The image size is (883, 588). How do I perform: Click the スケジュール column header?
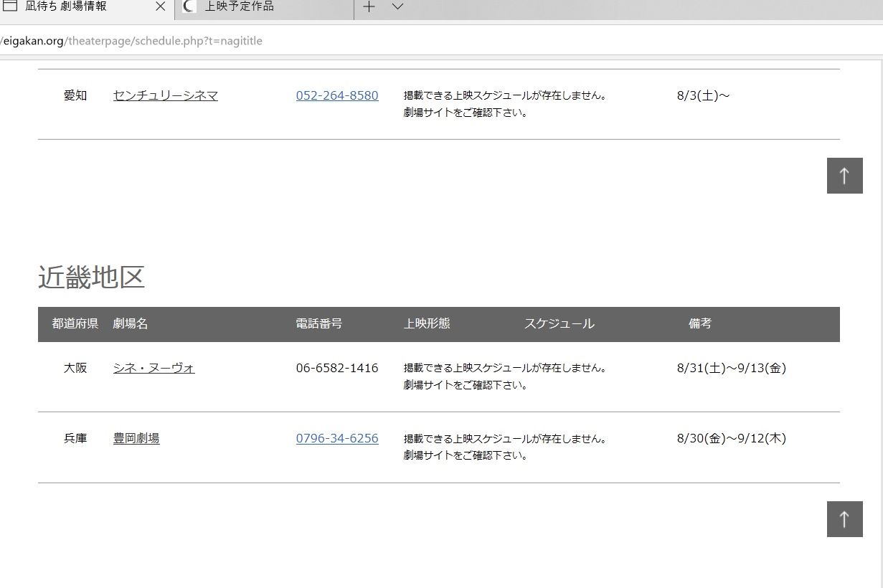click(x=559, y=324)
